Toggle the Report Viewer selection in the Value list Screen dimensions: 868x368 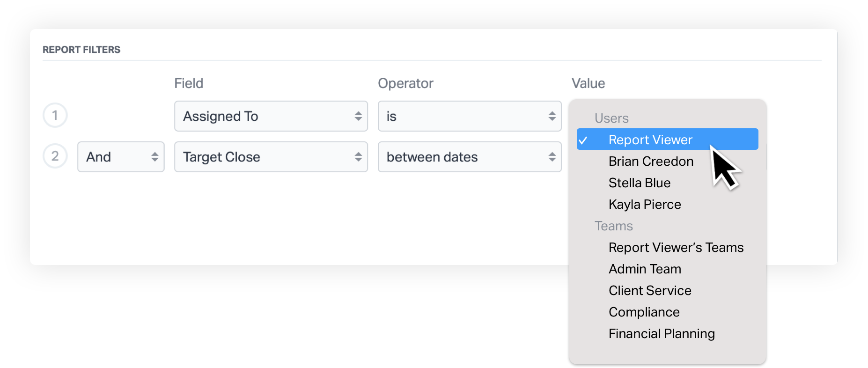pyautogui.click(x=651, y=139)
